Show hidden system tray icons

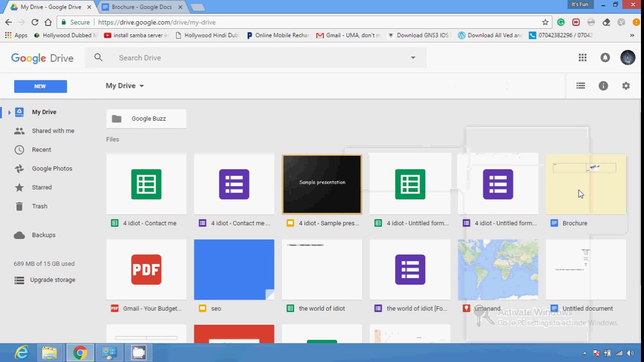tap(584, 353)
